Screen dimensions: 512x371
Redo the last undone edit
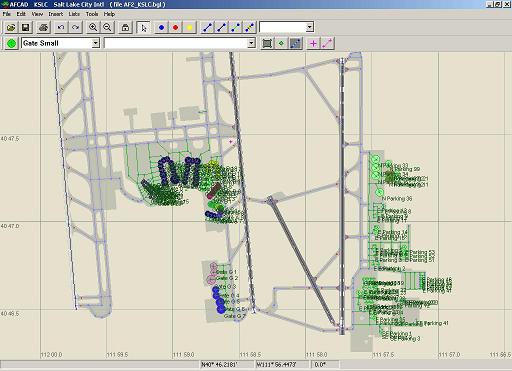[75, 27]
